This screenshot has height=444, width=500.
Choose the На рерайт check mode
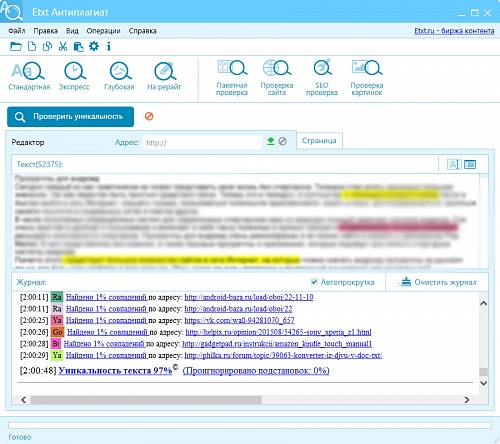164,76
